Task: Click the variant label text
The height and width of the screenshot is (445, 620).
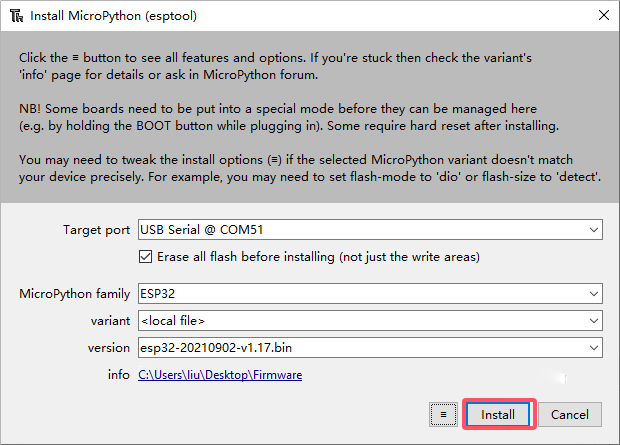Action: click(110, 321)
